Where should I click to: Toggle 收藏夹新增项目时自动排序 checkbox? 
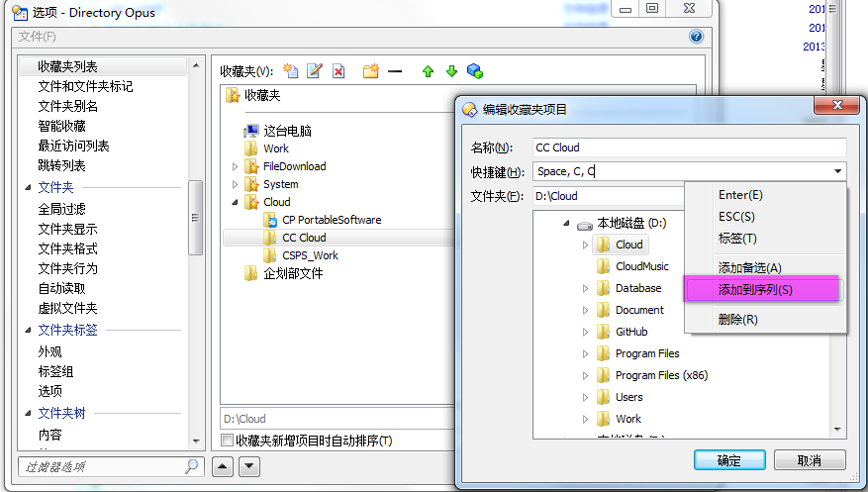[227, 441]
